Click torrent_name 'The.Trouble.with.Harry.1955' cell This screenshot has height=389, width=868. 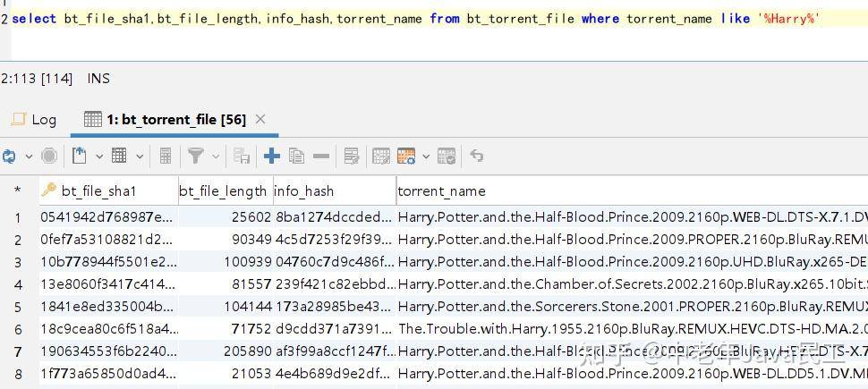click(x=632, y=329)
